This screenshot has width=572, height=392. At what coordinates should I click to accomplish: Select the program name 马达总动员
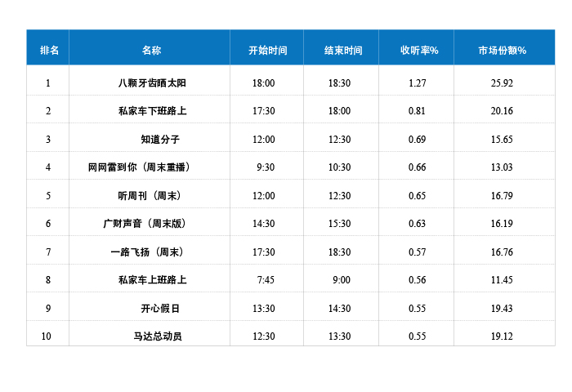coord(158,336)
